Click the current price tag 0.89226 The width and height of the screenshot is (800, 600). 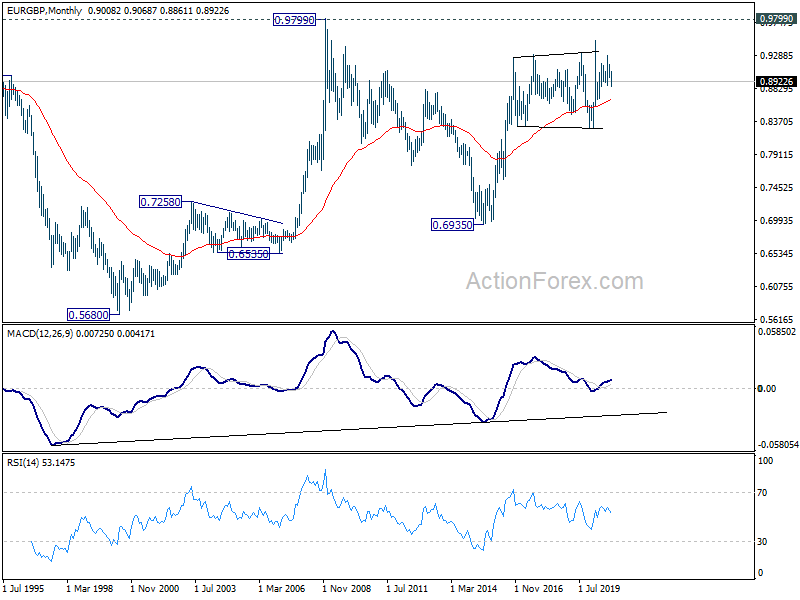pos(776,82)
